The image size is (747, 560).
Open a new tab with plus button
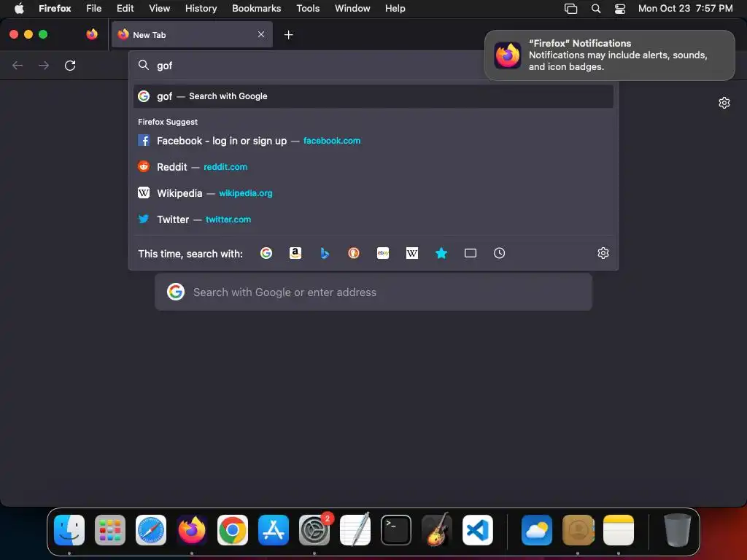288,35
